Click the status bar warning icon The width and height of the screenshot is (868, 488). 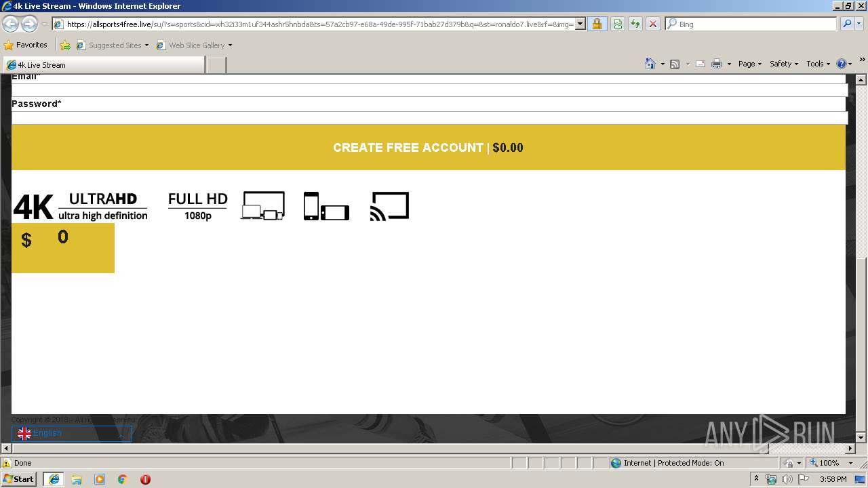(x=7, y=463)
